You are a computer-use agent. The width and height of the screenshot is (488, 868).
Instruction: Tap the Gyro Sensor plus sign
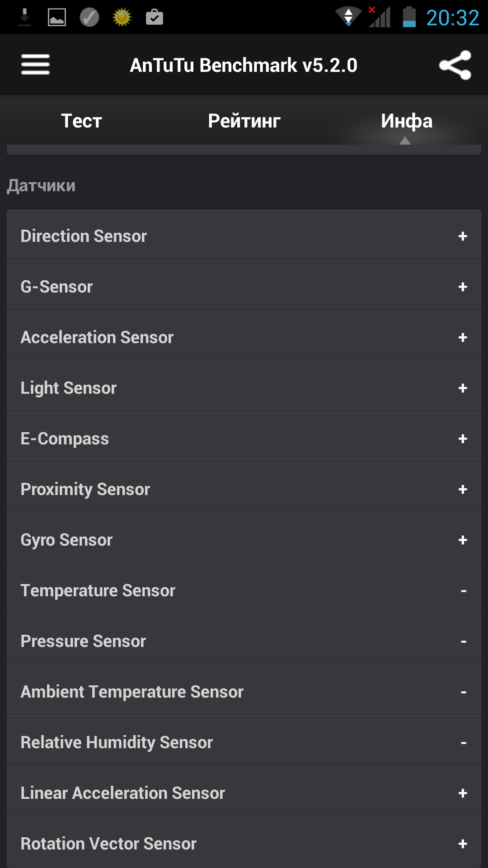pos(463,540)
